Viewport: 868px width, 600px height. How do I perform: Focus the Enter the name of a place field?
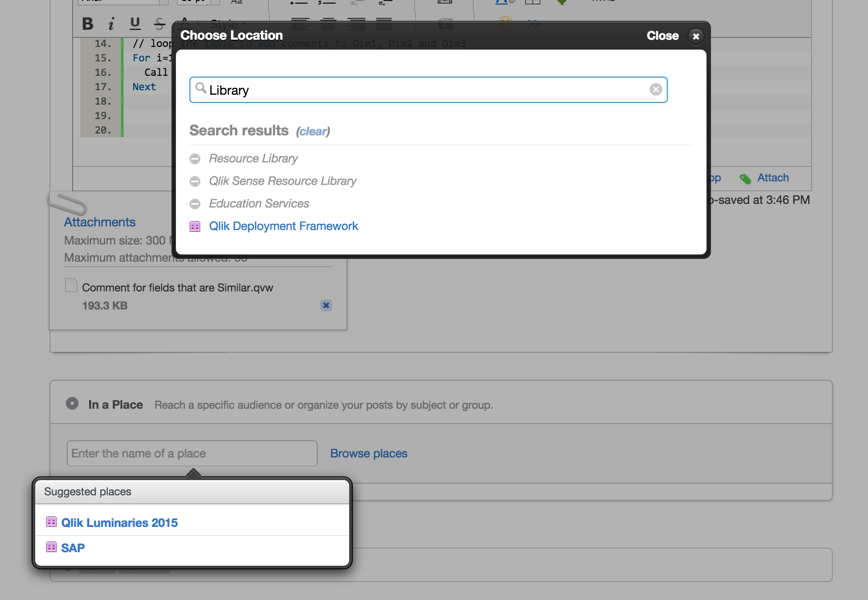[192, 453]
